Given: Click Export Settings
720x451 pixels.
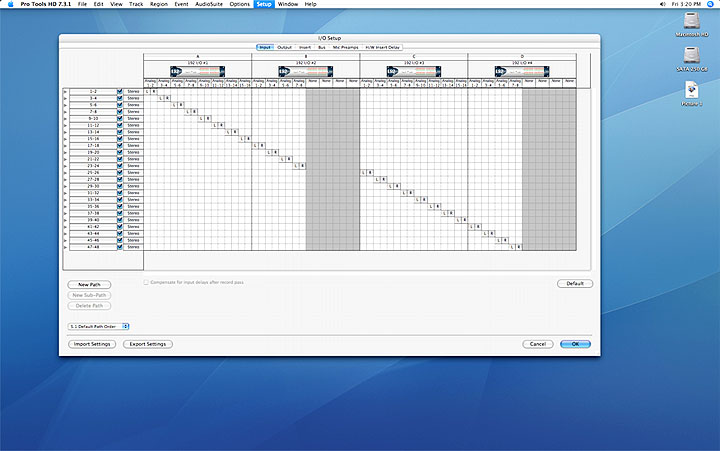Looking at the screenshot, I should (x=147, y=344).
